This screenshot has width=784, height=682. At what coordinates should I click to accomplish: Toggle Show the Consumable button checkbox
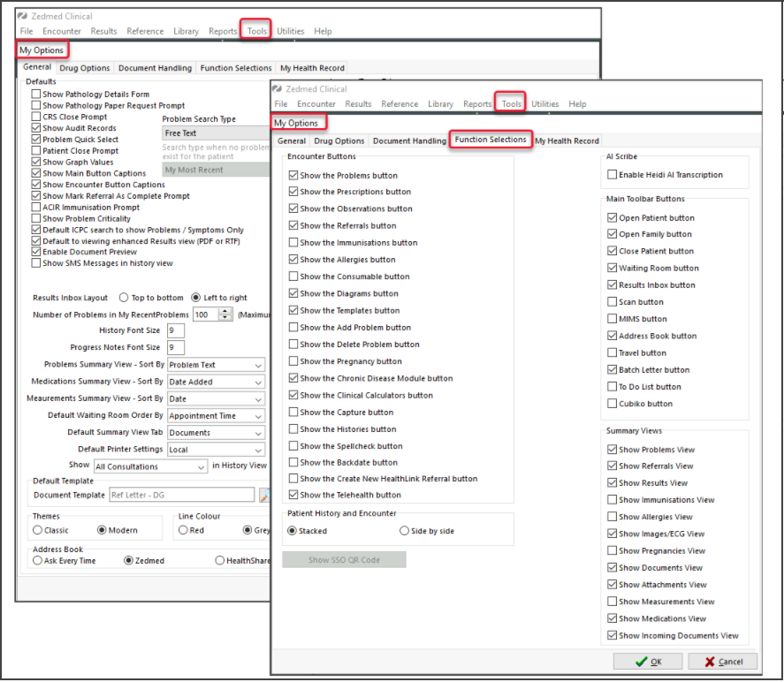[293, 277]
